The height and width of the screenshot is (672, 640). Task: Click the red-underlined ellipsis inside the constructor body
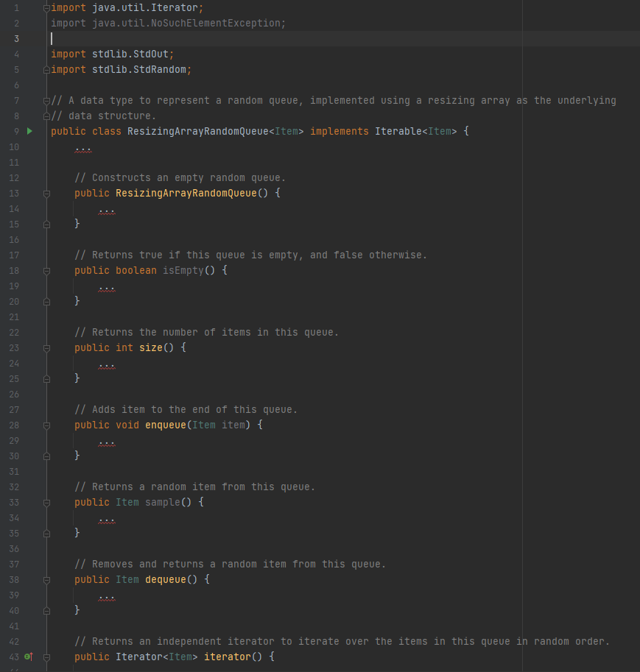(106, 211)
